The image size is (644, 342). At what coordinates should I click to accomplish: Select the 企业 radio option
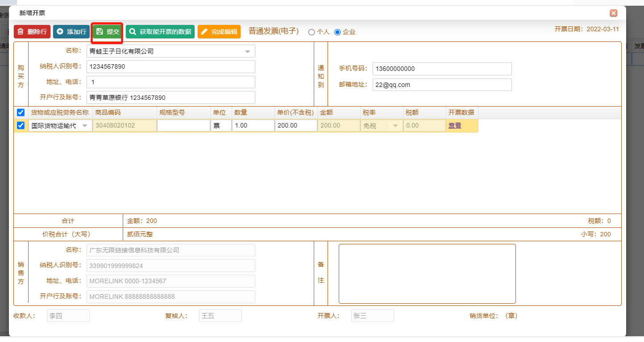337,32
